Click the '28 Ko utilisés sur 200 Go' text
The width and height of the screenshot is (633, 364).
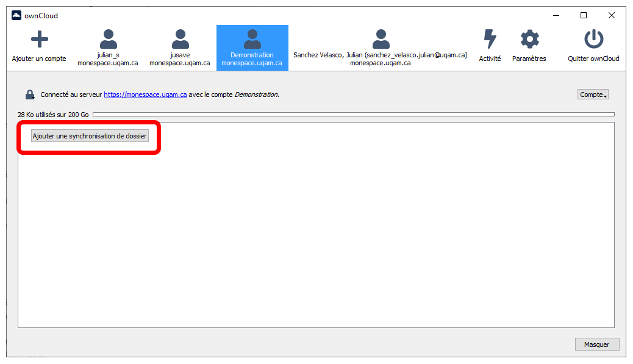tap(53, 115)
